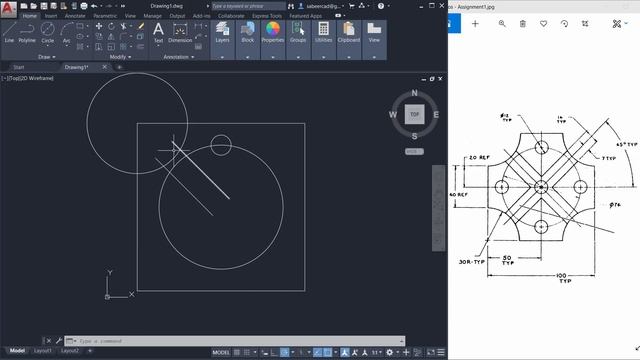Image resolution: width=640 pixels, height=360 pixels.
Task: Open the annotation scale 1:1 dropdown
Action: [376, 352]
